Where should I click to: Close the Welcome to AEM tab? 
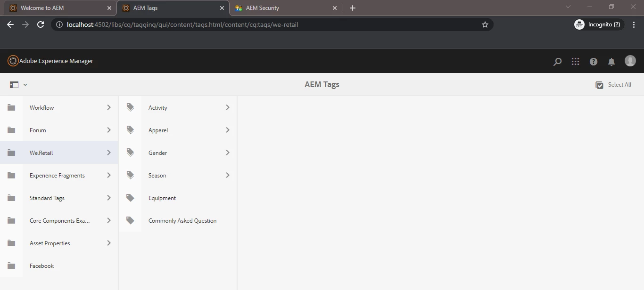pos(109,8)
